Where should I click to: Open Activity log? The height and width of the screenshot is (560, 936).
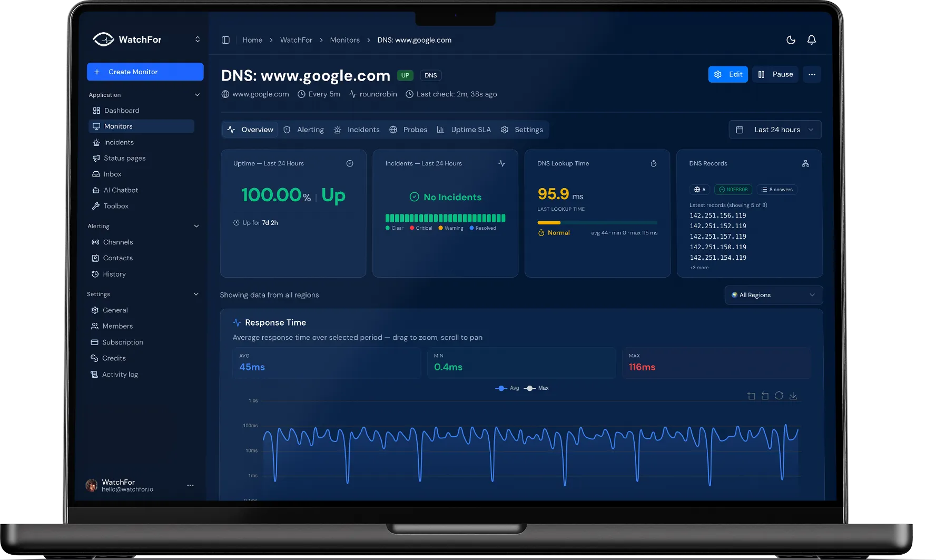point(140,375)
